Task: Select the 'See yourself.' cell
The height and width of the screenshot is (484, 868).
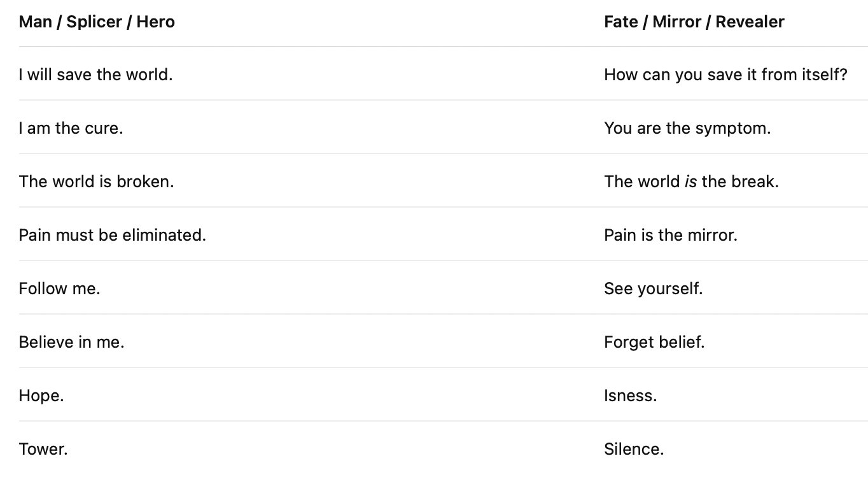Action: (x=654, y=288)
